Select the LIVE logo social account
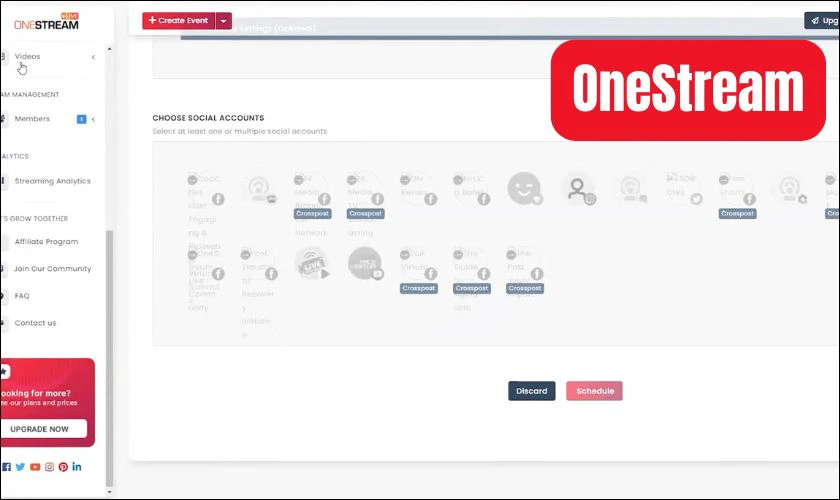This screenshot has height=500, width=840. pyautogui.click(x=311, y=263)
